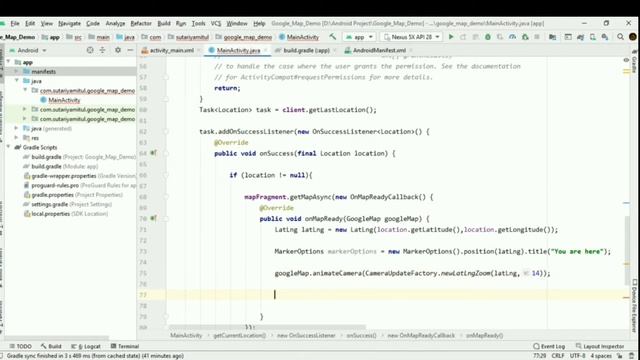This screenshot has height=360, width=640.
Task: Open proguard-rules.pro in tree
Action: click(x=80, y=185)
